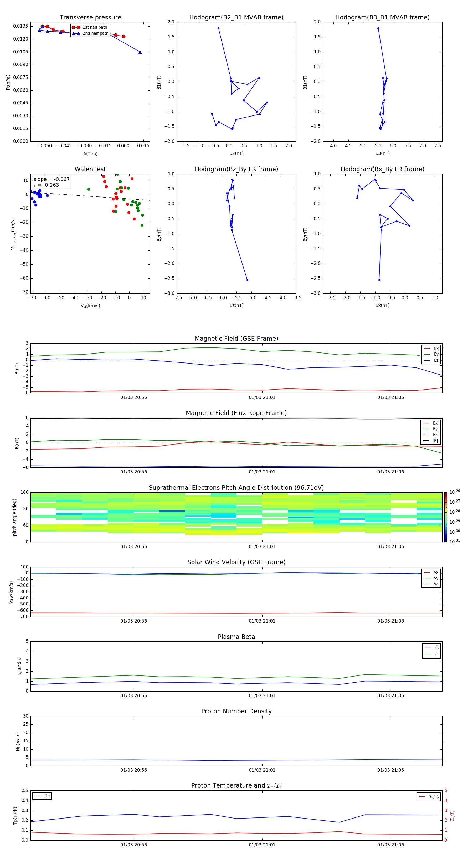
Task: Click the Bx' legend entry in Flux Rope panel
Action: [x=431, y=423]
